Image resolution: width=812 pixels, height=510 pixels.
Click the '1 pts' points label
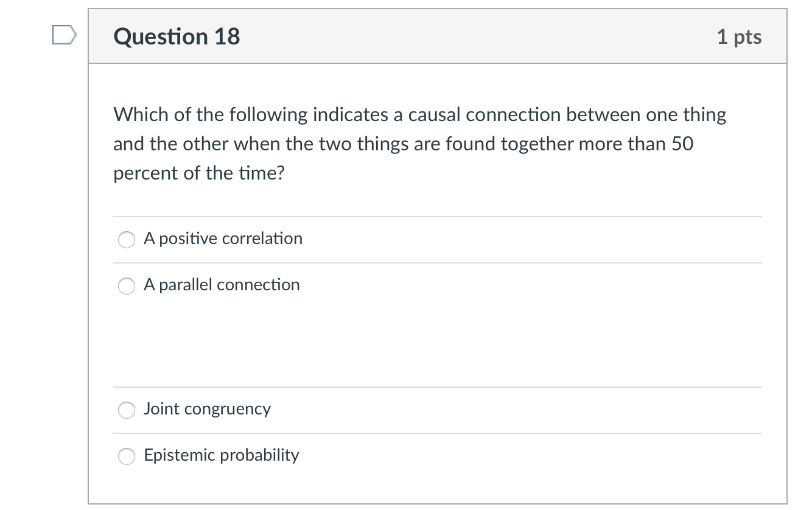point(739,37)
